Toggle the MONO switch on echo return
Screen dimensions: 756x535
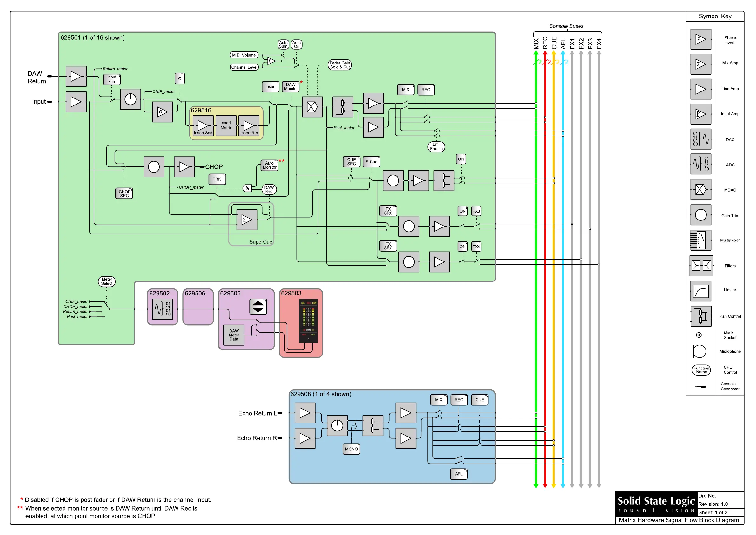click(x=351, y=449)
